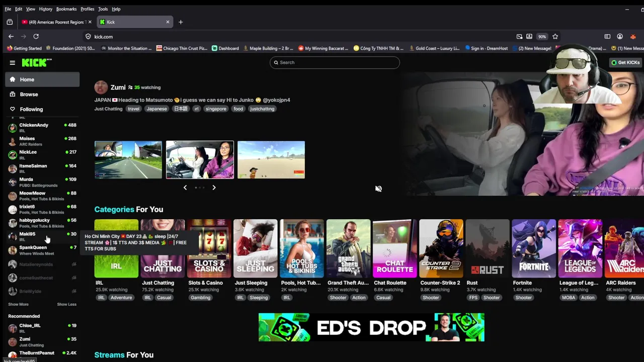
Task: Open ChickenAndy avatar in Following list
Action: [x=13, y=128]
